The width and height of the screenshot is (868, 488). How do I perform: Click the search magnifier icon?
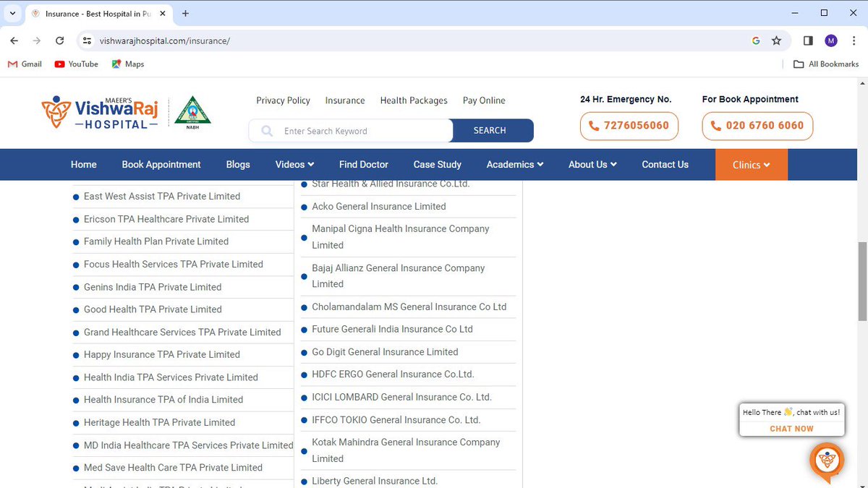pyautogui.click(x=267, y=131)
